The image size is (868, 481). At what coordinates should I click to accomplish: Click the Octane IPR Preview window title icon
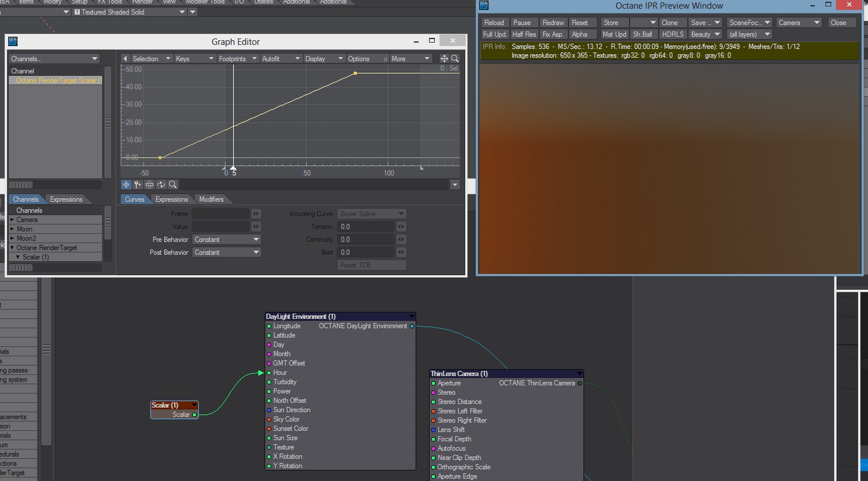pos(484,6)
